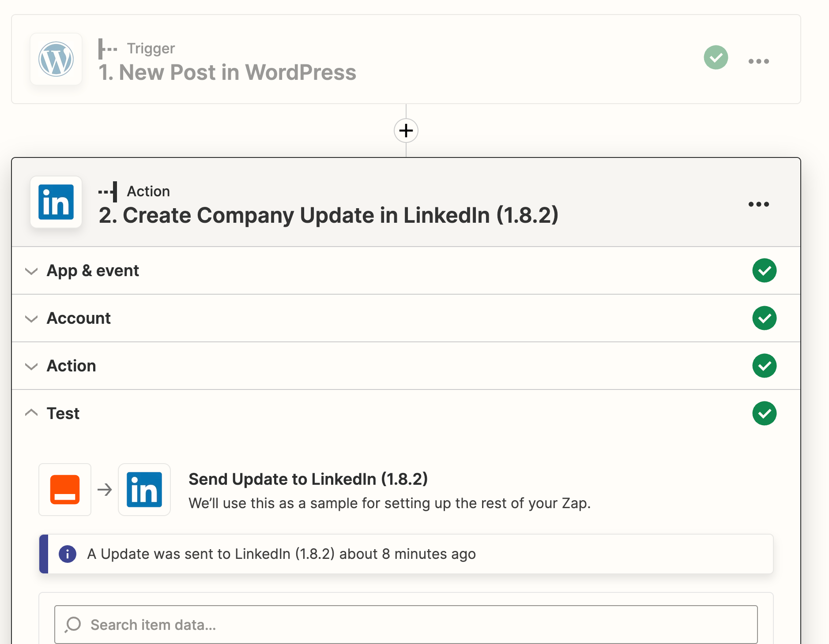Click 'Send Update to LinkedIn (1.8.2)' heading
Screen dimensions: 829x644
pos(308,479)
